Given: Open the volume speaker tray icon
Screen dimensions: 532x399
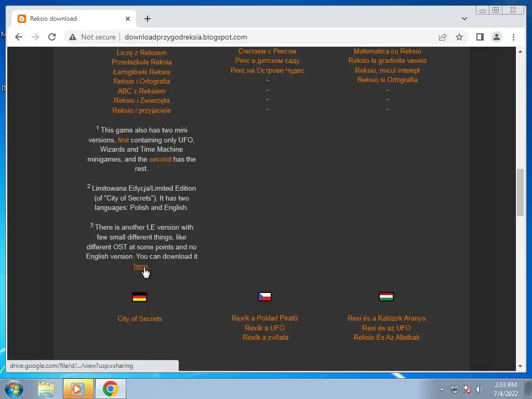Looking at the screenshot, I should [479, 389].
